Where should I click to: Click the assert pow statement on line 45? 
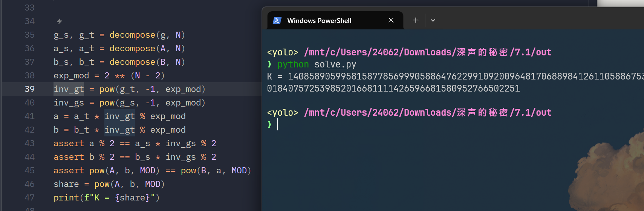pyautogui.click(x=152, y=171)
